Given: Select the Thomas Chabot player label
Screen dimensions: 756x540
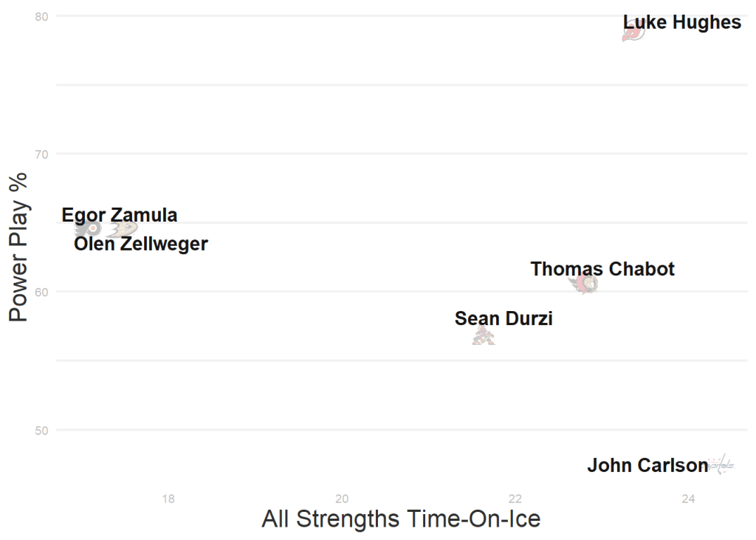Looking at the screenshot, I should tap(602, 269).
